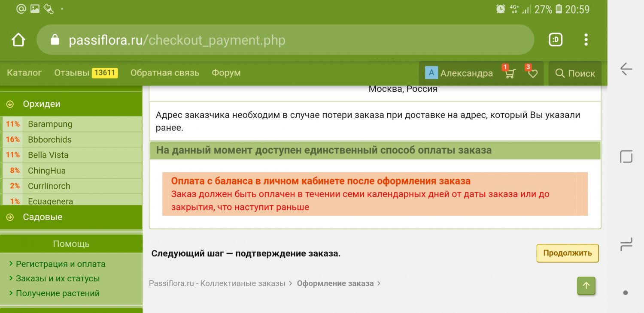This screenshot has height=313, width=644.
Task: Open the Регистрация и оплата help link
Action: [x=61, y=264]
